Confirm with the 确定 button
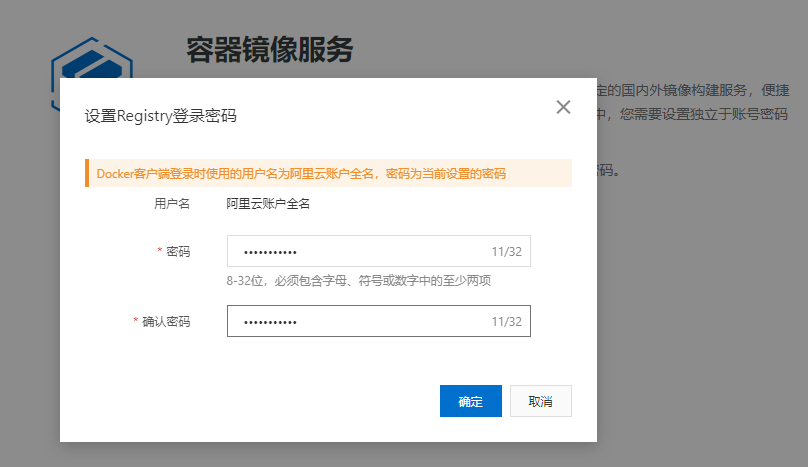The width and height of the screenshot is (808, 467). [470, 401]
